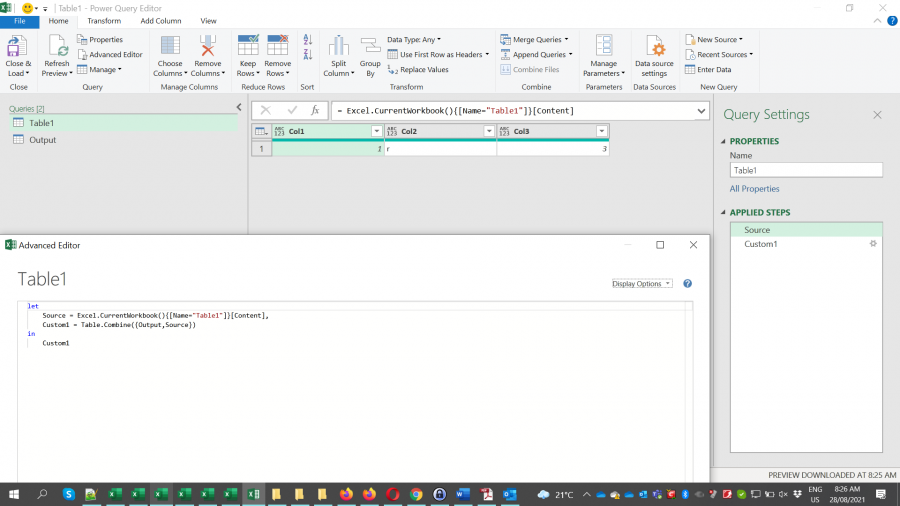This screenshot has height=506, width=900.
Task: Click the Close & Load icon
Action: (x=17, y=45)
